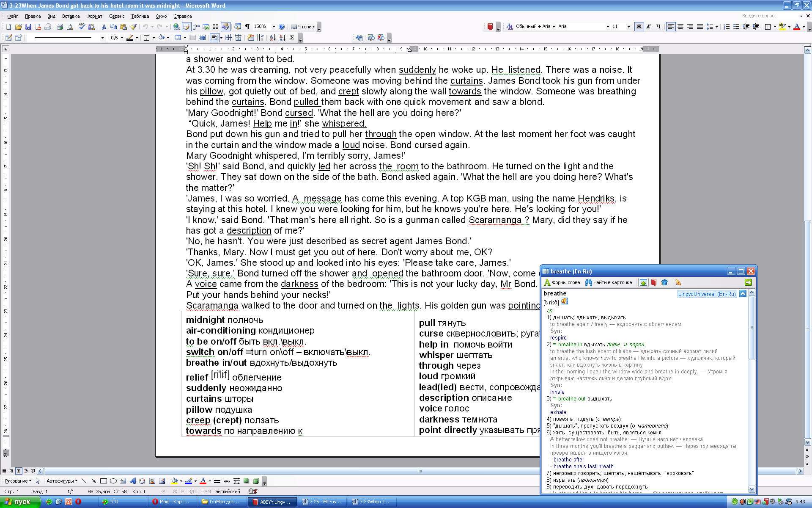Play the pronunciation of breathe in Lingvo
Screen dimensions: 812x508
[x=565, y=301]
